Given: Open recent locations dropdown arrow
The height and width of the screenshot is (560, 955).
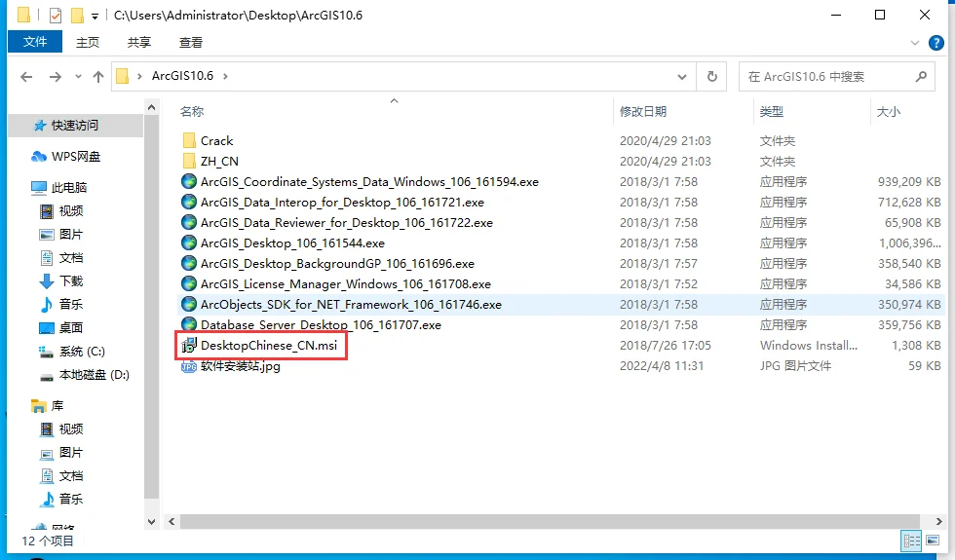Looking at the screenshot, I should pos(78,77).
